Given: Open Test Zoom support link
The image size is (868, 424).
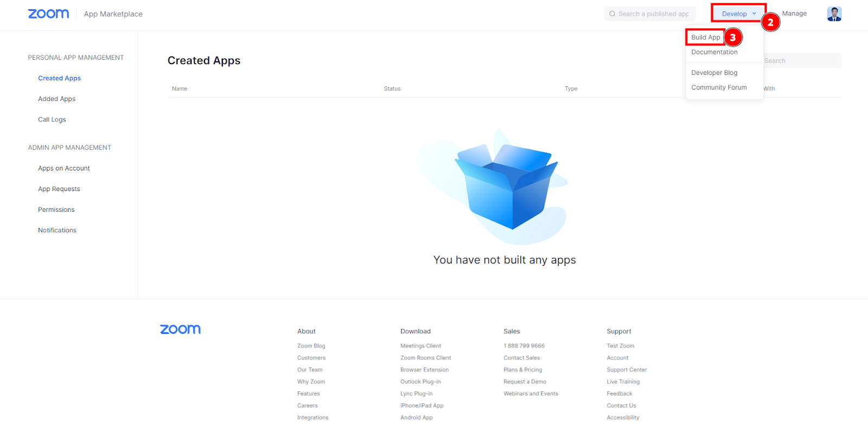Looking at the screenshot, I should [x=620, y=346].
